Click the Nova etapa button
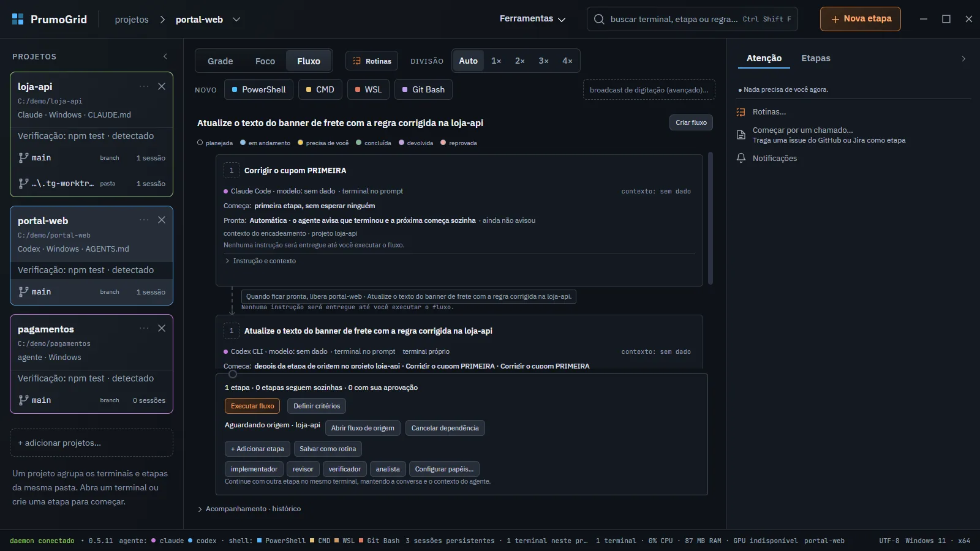The width and height of the screenshot is (980, 551). tap(861, 19)
